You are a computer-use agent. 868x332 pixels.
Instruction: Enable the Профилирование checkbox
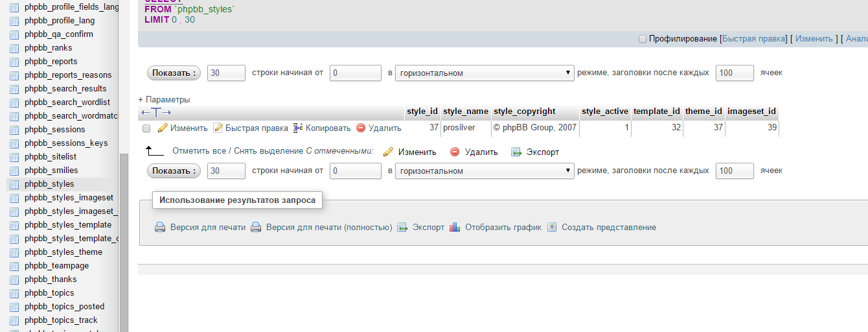(x=643, y=39)
